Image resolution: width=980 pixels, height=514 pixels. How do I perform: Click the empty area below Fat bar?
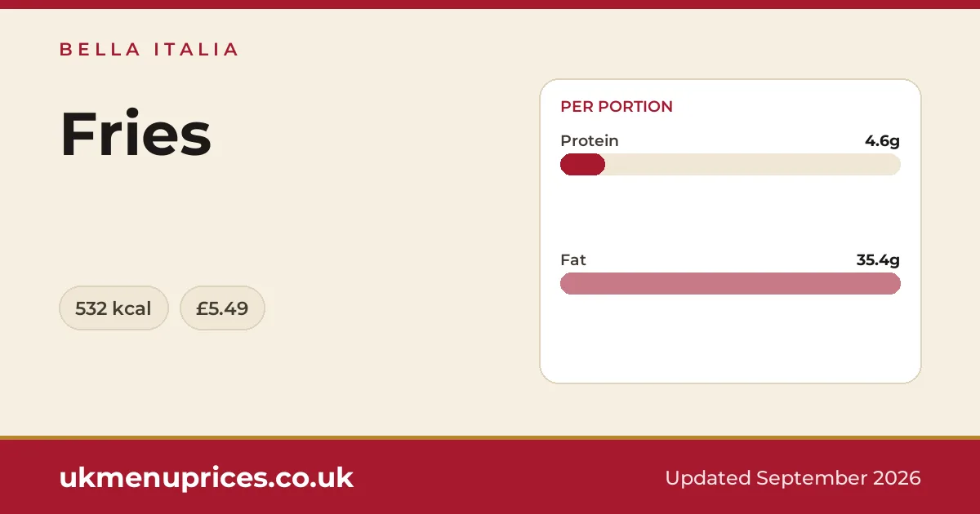pyautogui.click(x=730, y=339)
